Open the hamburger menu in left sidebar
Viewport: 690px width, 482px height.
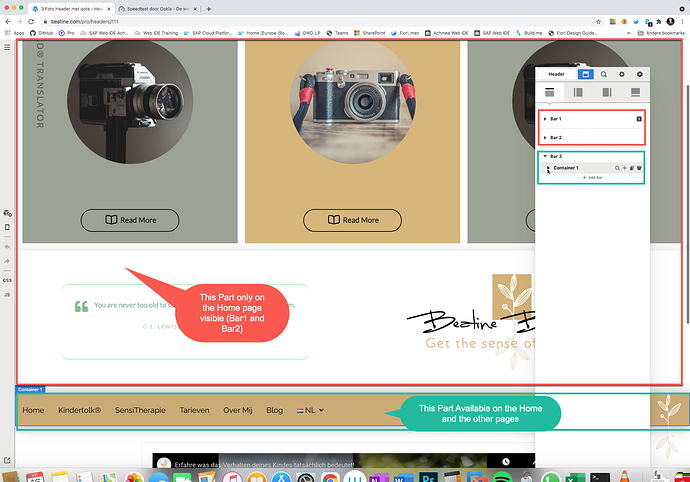[x=7, y=47]
